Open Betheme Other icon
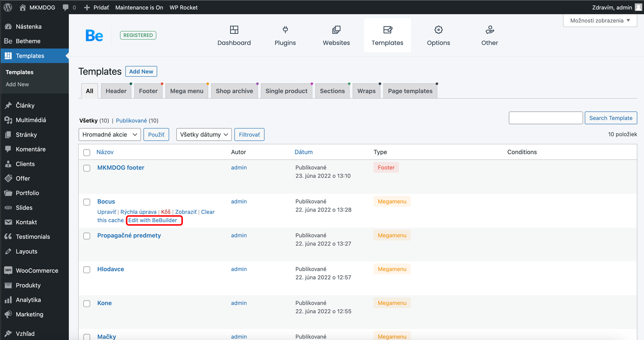This screenshot has width=644, height=340. (489, 30)
